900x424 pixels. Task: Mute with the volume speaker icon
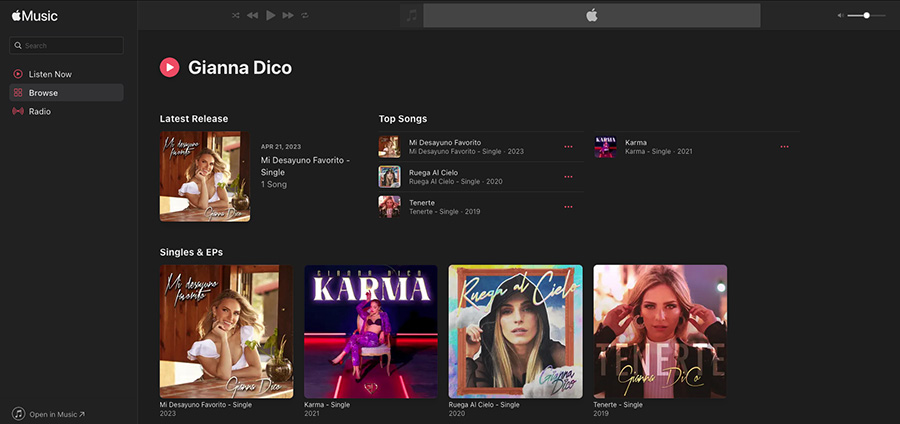point(840,15)
